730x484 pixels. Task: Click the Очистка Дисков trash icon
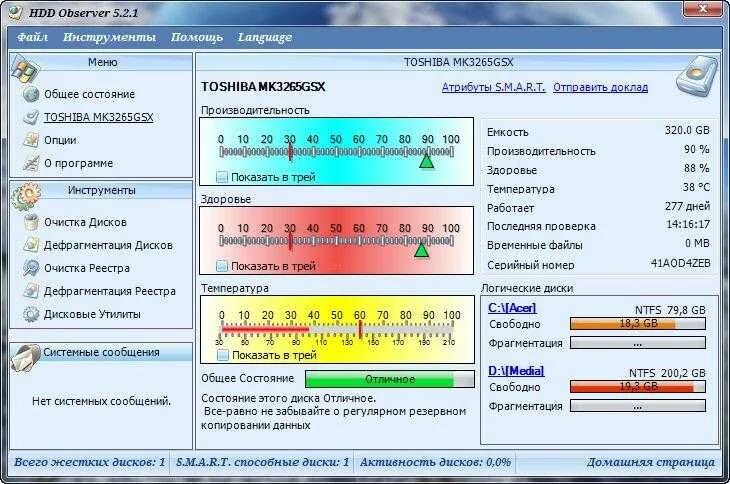[x=31, y=222]
